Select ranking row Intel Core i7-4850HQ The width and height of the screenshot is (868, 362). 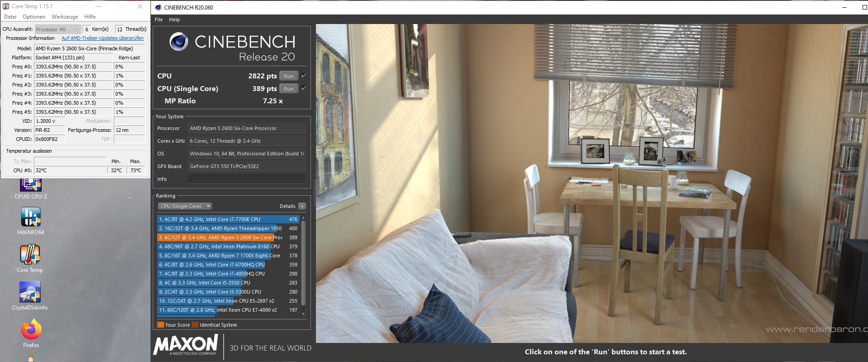point(228,274)
